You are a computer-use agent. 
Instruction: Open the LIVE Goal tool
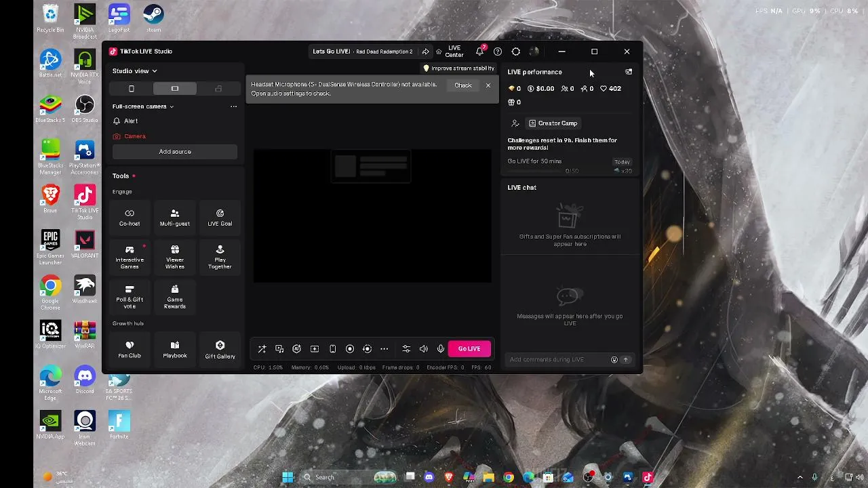pyautogui.click(x=220, y=218)
